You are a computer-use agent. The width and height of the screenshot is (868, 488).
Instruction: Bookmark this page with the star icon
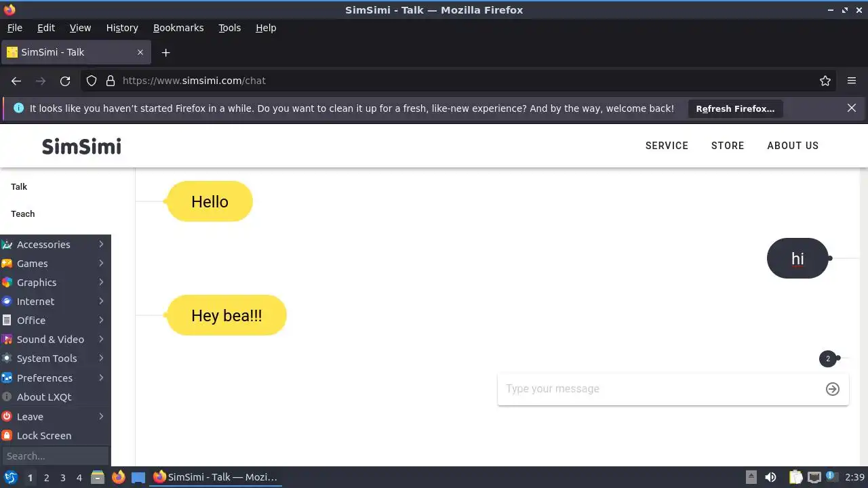(825, 81)
